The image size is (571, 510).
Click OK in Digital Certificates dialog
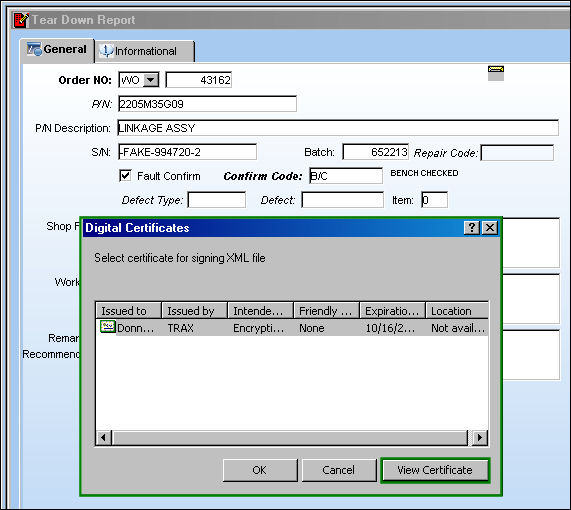pyautogui.click(x=260, y=470)
